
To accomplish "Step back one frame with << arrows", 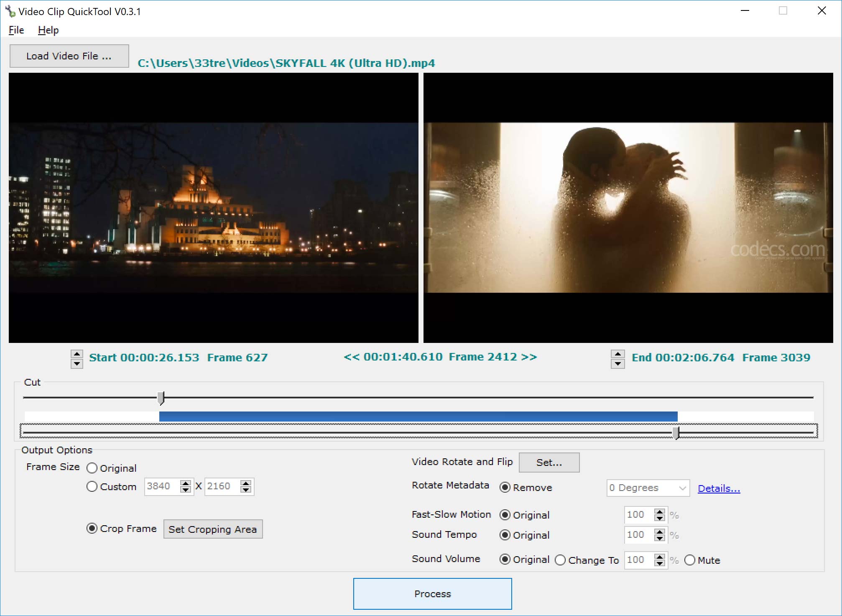I will pos(351,357).
